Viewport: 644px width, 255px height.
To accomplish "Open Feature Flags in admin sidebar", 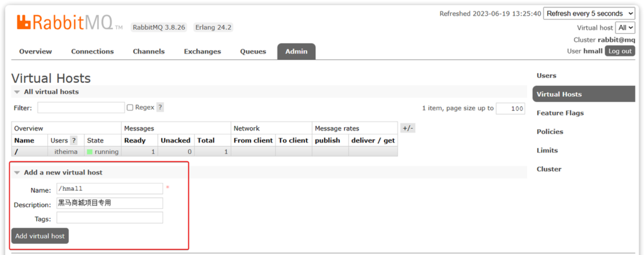I will click(x=560, y=113).
